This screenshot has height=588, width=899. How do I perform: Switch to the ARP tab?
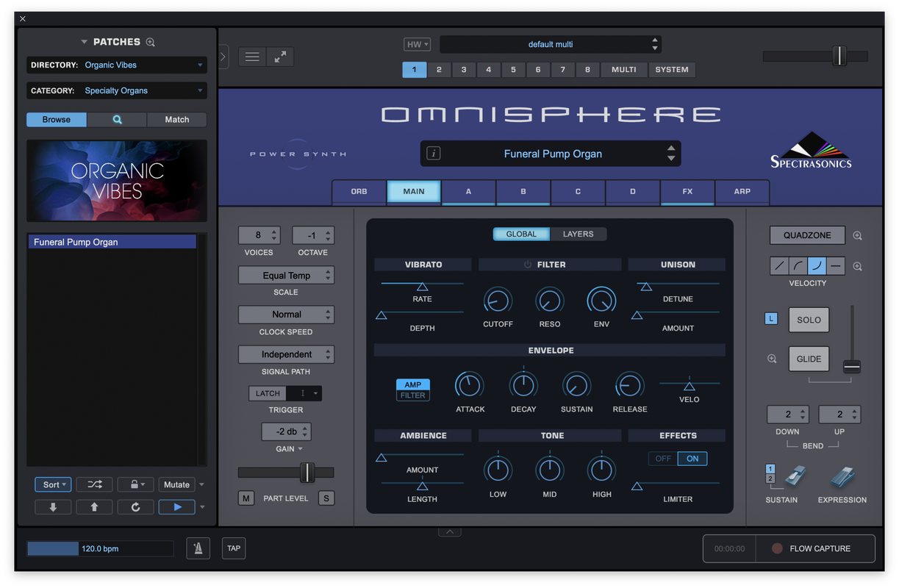[x=742, y=191]
